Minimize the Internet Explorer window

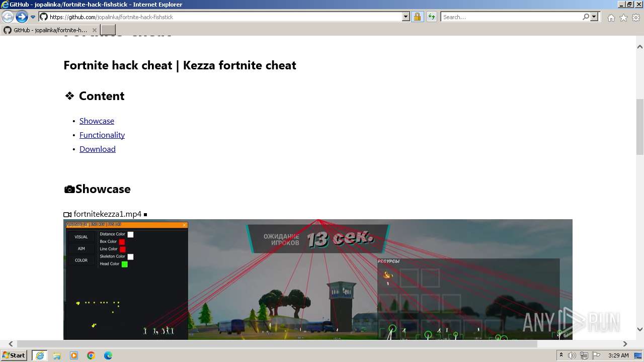click(x=621, y=5)
